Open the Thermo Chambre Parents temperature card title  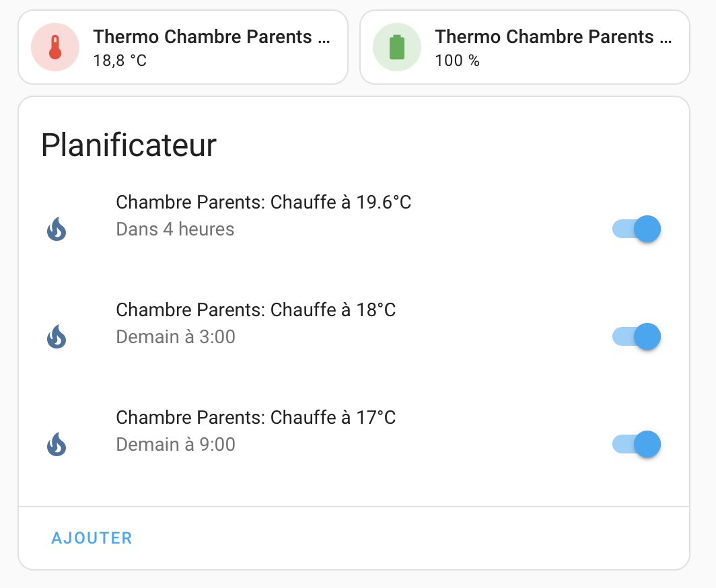211,37
